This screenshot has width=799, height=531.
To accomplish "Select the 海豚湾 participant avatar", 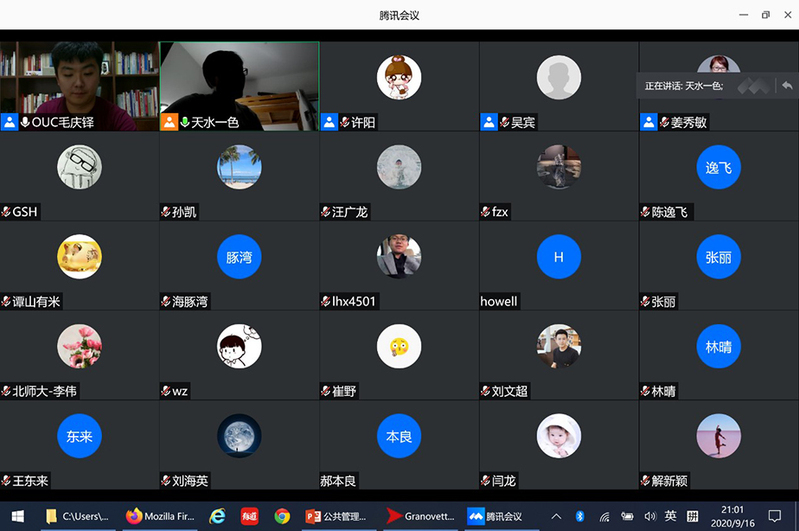I will 239,257.
